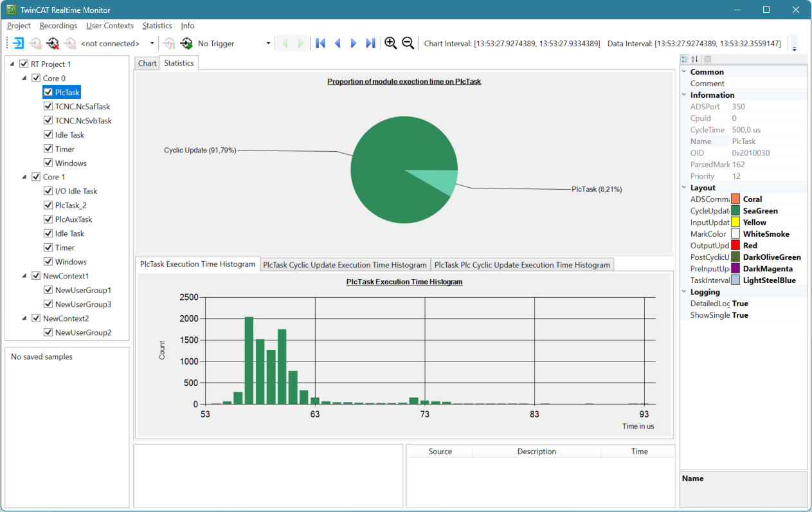Viewport: 812px width, 512px height.
Task: Click the green left-arrow toolbar button
Action: 284,43
